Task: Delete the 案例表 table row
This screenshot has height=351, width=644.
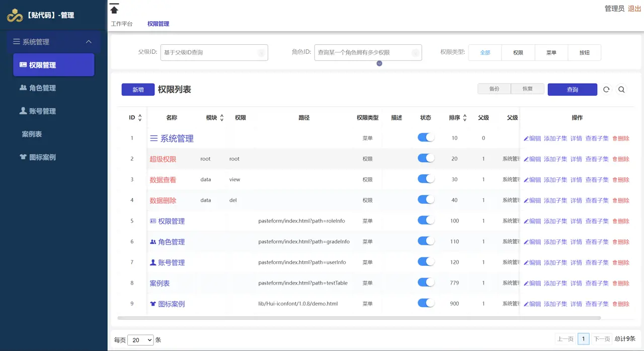Action: [621, 284]
